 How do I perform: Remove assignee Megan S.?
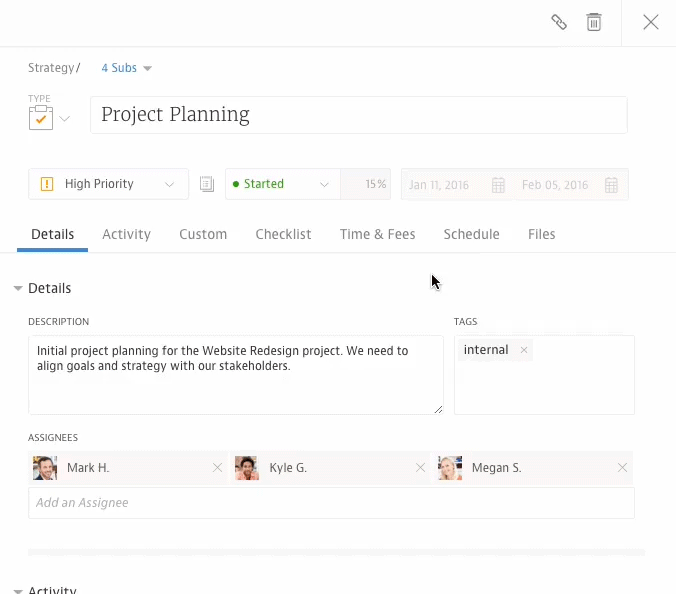(x=622, y=468)
